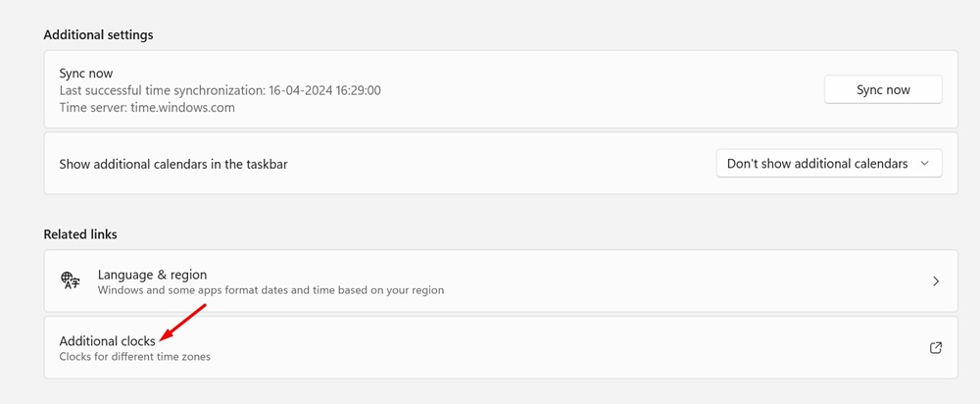Screen dimensions: 980x404
Task: Click empty area of the Additional clocks card
Action: 563,347
